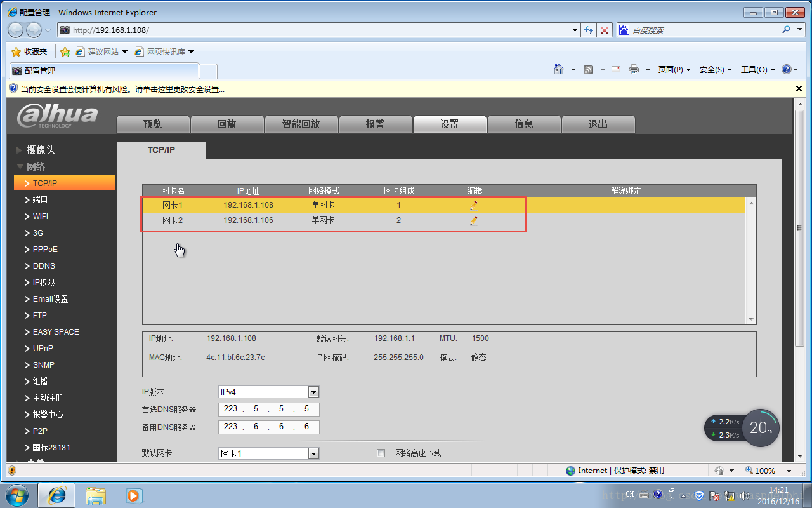Open the Windows Start menu
Viewport: 812px width, 508px height.
[x=17, y=495]
